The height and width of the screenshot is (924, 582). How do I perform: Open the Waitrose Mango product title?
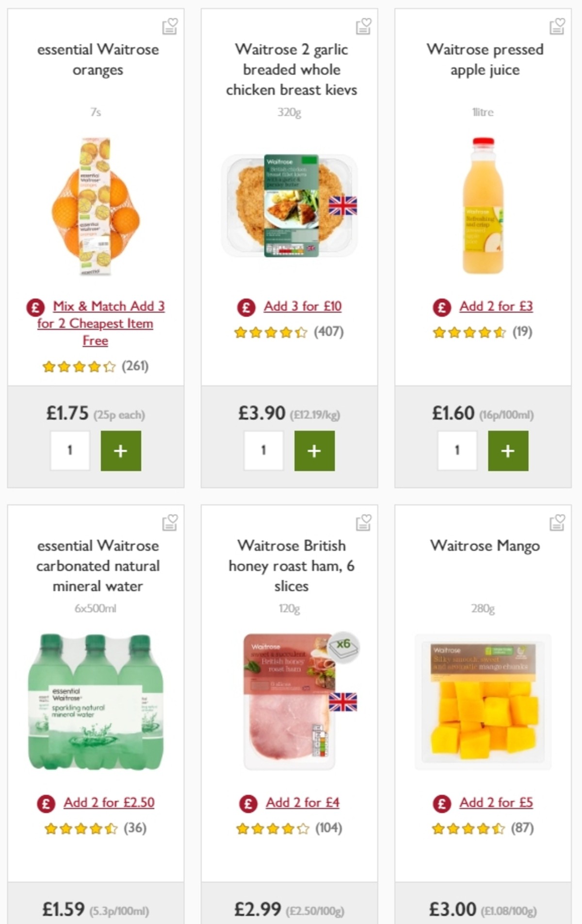(x=485, y=545)
